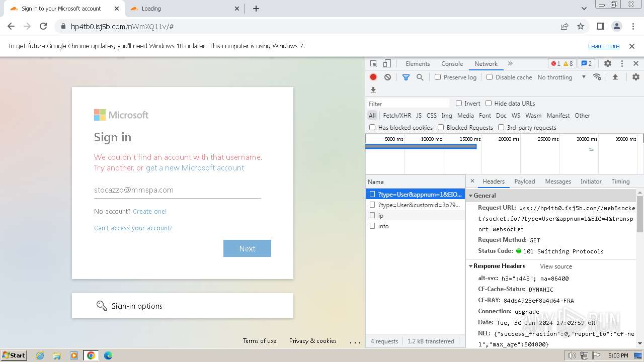Open Chrome three-dot menu
644x362 pixels.
pyautogui.click(x=632, y=26)
